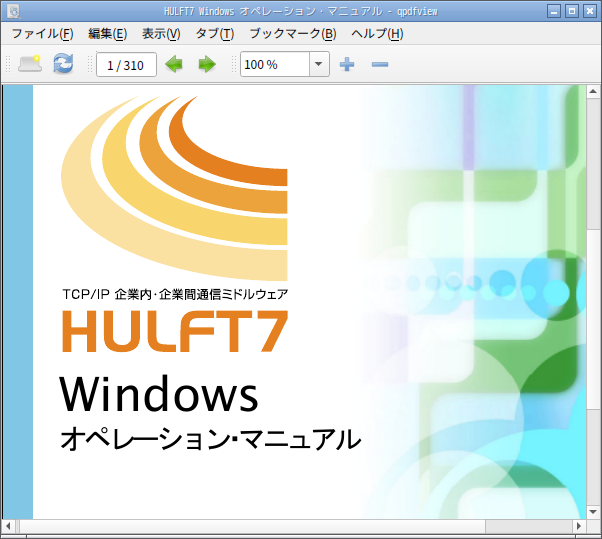Click the HULFT7 orange logo text

[x=175, y=331]
